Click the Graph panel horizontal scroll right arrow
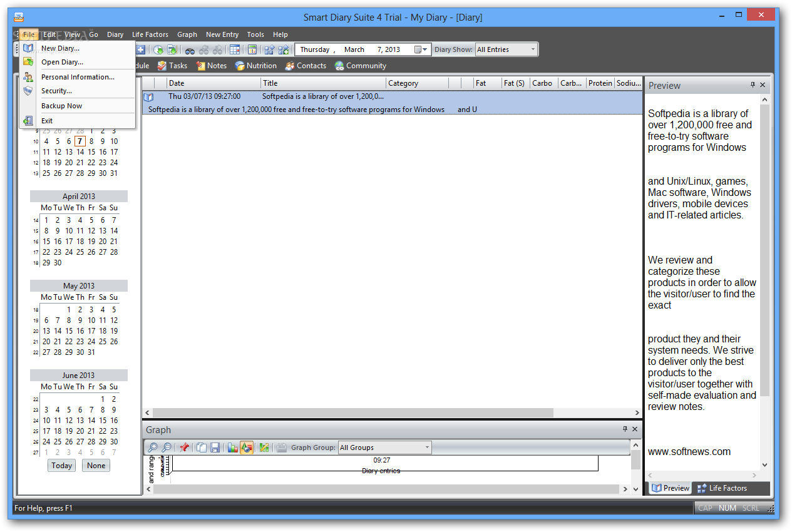This screenshot has height=532, width=792. pos(624,489)
